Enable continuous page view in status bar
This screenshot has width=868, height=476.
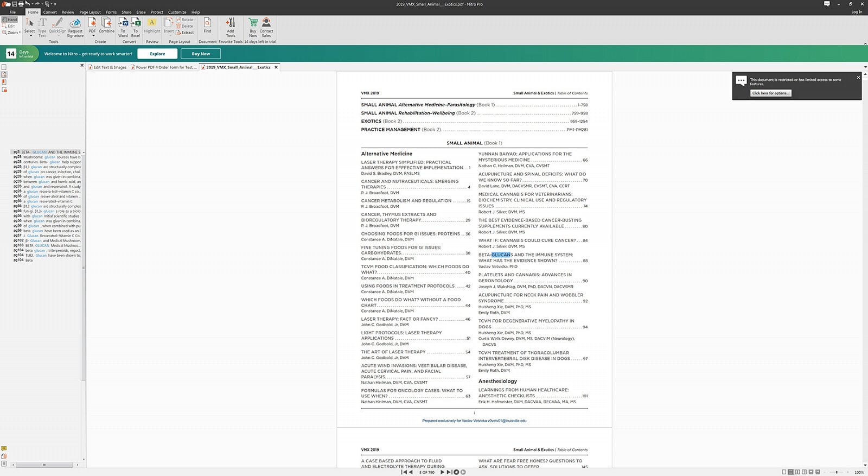tap(791, 472)
